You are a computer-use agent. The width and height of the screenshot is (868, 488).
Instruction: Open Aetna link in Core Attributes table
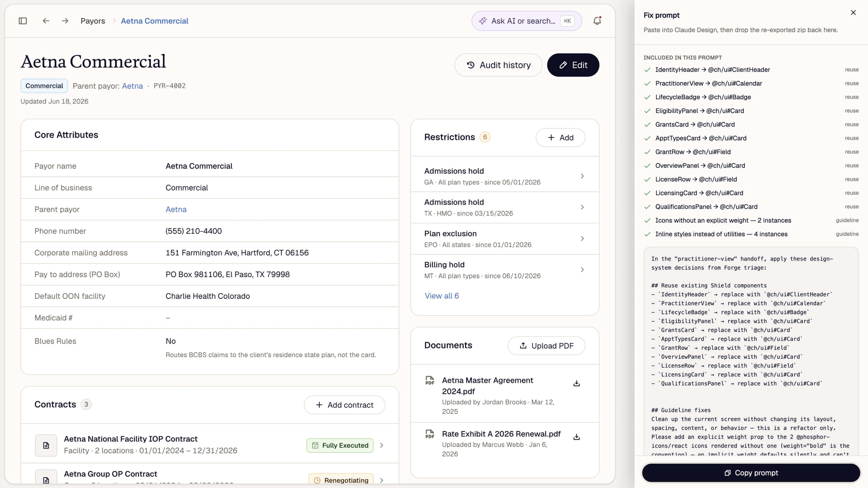176,210
